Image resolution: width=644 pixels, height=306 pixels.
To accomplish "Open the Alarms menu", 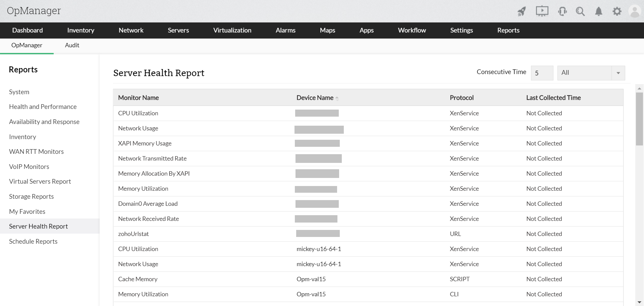I will tap(285, 30).
